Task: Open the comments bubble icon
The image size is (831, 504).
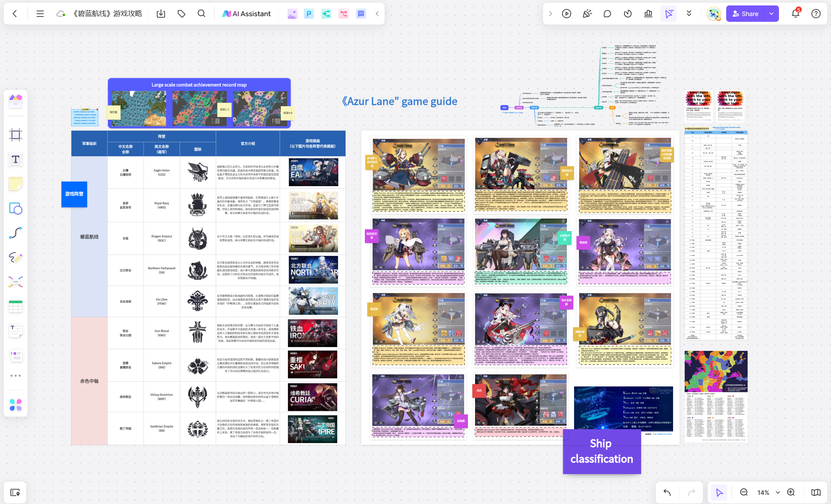Action: pyautogui.click(x=607, y=14)
